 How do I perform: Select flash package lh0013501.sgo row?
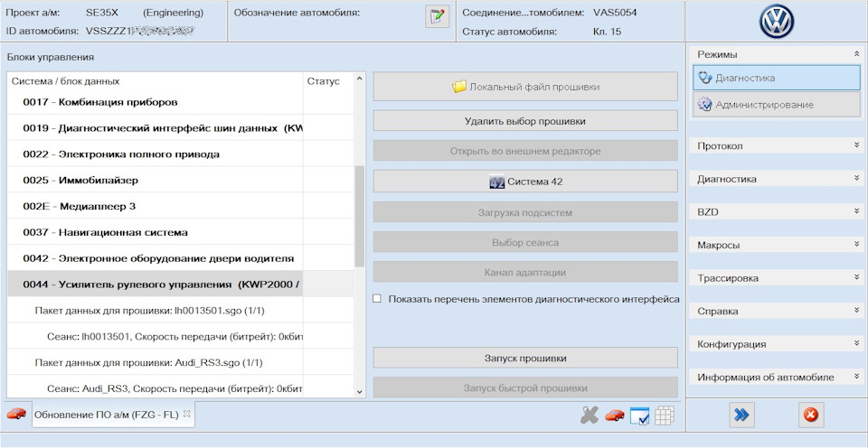(x=181, y=311)
